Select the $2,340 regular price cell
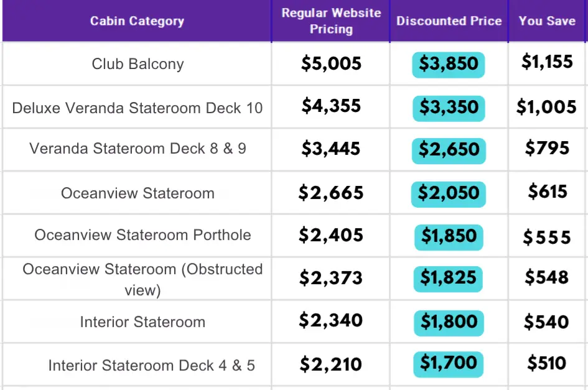 [330, 321]
